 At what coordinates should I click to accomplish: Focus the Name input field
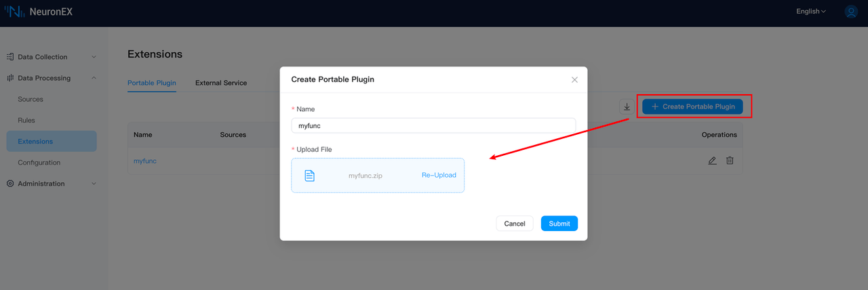433,125
